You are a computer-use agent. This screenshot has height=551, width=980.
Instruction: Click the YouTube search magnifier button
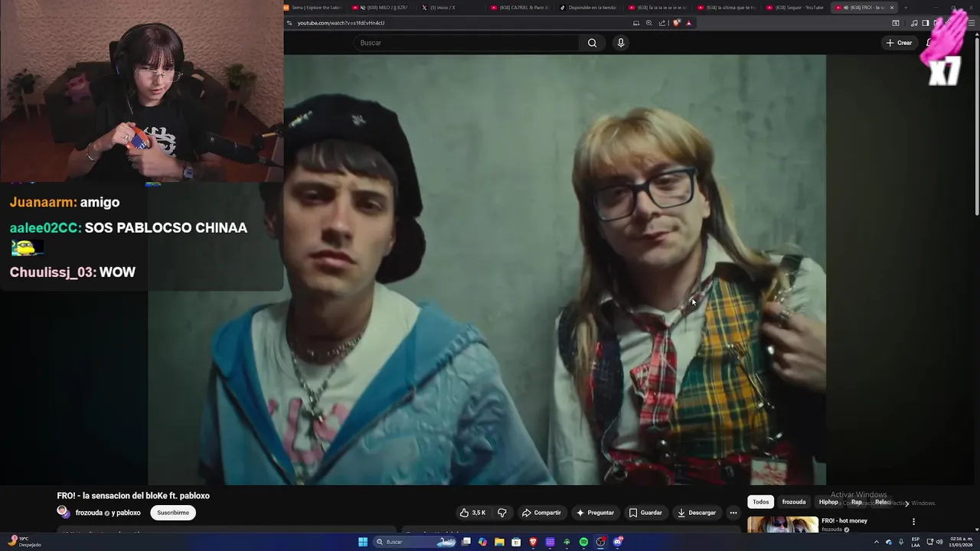pos(592,43)
